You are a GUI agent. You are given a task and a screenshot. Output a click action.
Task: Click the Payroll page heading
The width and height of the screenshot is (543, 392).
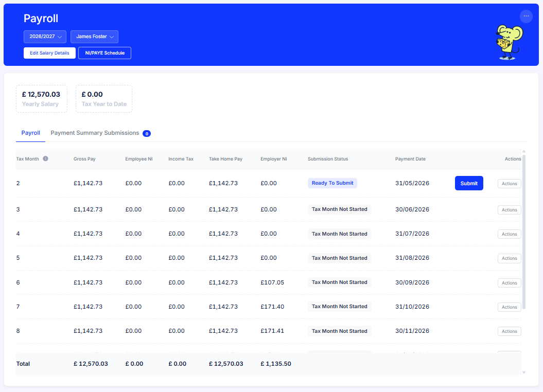[x=41, y=19]
